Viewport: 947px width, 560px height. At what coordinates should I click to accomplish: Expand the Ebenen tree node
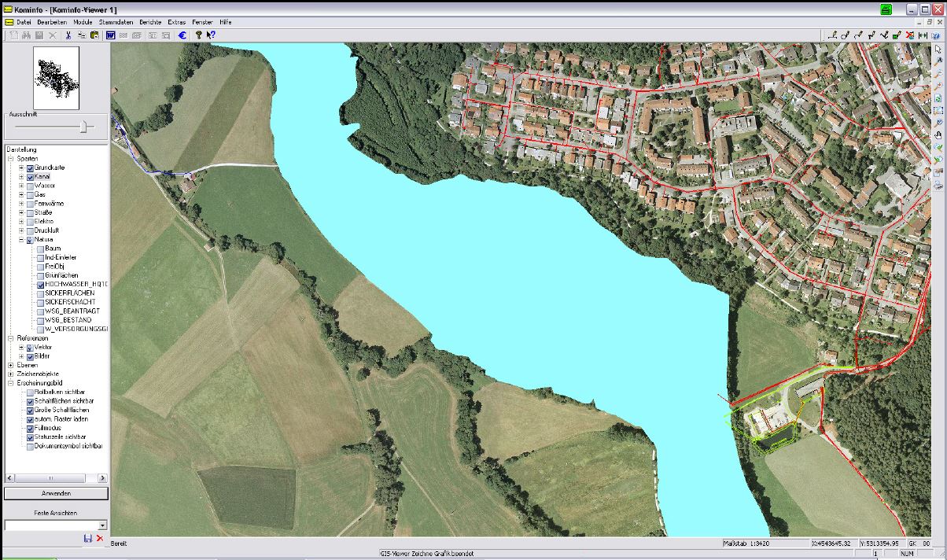click(11, 365)
